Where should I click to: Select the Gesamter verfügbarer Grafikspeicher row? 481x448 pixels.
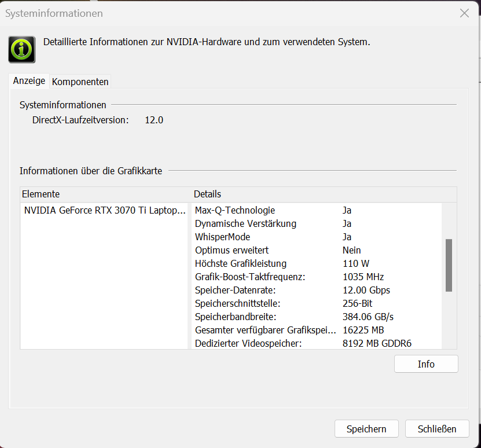coord(317,330)
